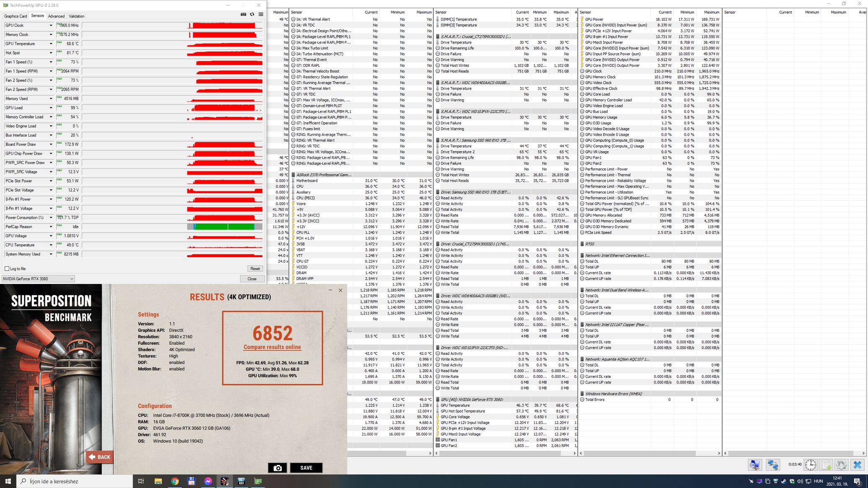Click the PerfCap Reason colored graph bar
Screen dimensions: 868x488
coord(225,227)
